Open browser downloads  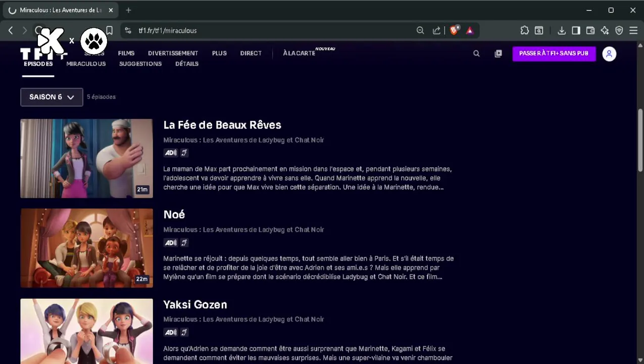click(561, 30)
